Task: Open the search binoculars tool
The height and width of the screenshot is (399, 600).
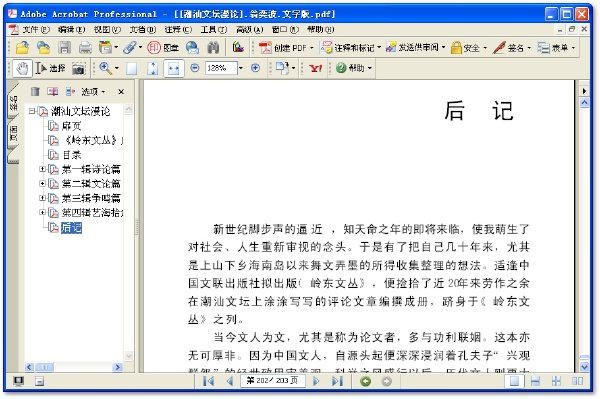Action: click(213, 48)
